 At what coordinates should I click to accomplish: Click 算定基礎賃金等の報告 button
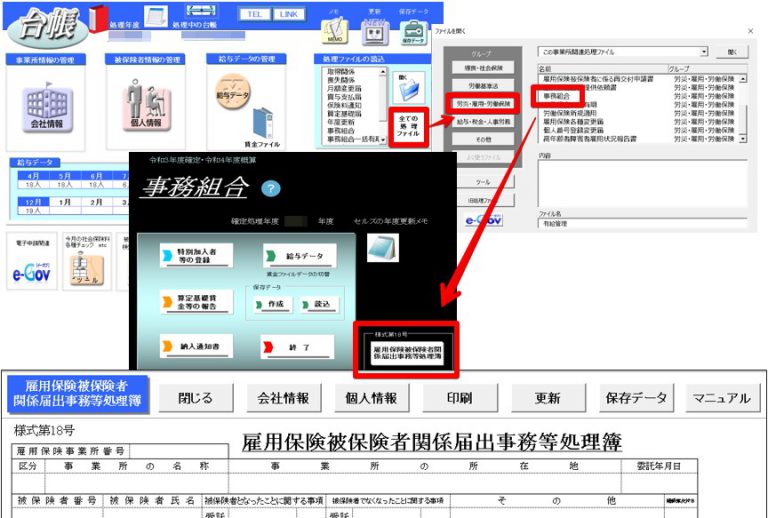click(x=196, y=302)
